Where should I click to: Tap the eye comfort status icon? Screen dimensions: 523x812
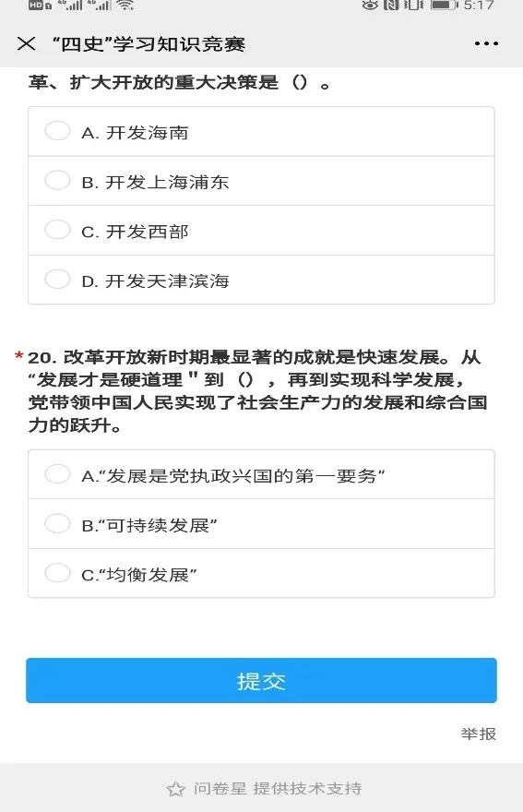point(370,6)
